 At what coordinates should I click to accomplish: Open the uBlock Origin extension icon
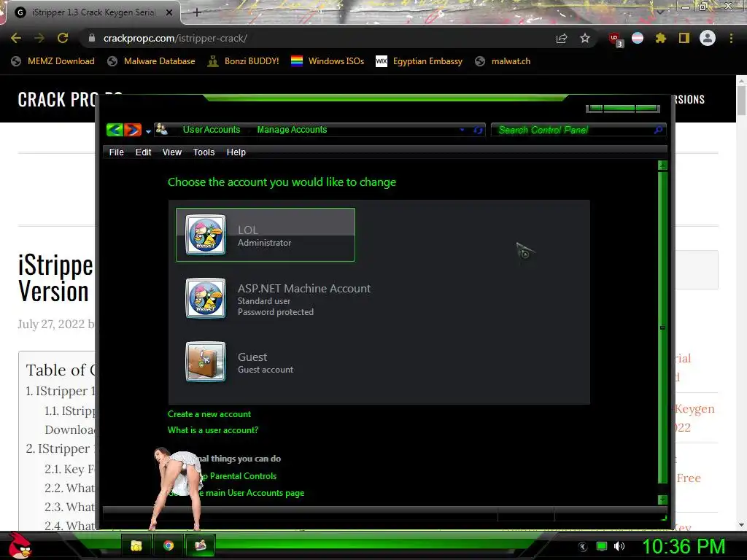click(x=615, y=39)
